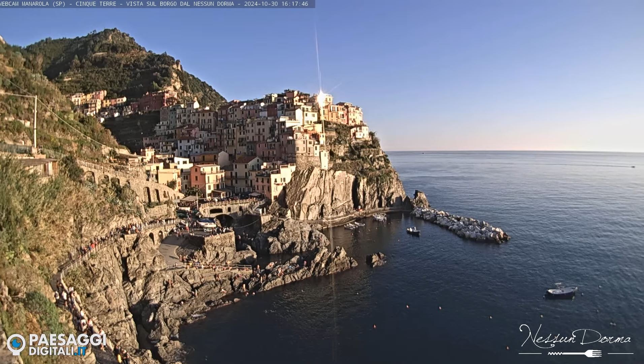Click the utility pole on the left hillside
Screen dimensions: 644x364
coord(35,121)
